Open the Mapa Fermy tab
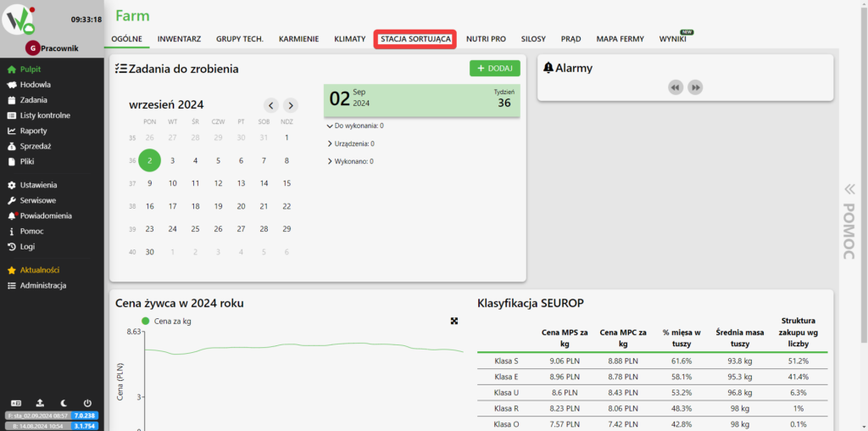 pos(620,39)
